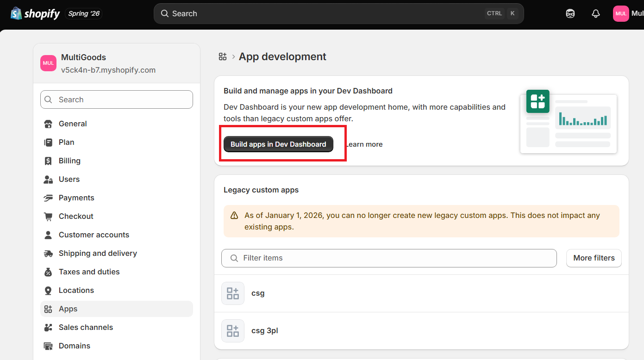This screenshot has height=360, width=644.
Task: Click the csg app icon
Action: coord(233,293)
